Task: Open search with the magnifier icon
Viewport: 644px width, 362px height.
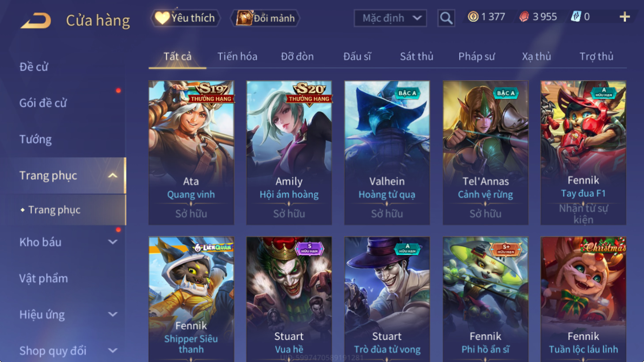Action: (446, 18)
